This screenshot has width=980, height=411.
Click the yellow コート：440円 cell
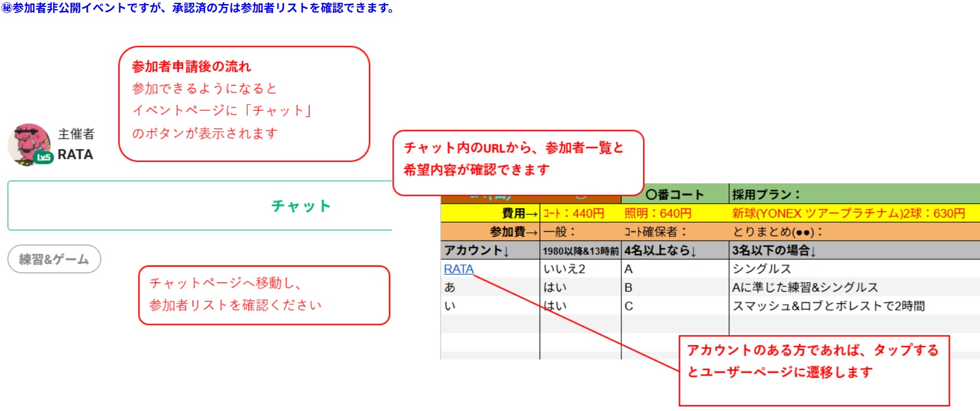coord(573,213)
